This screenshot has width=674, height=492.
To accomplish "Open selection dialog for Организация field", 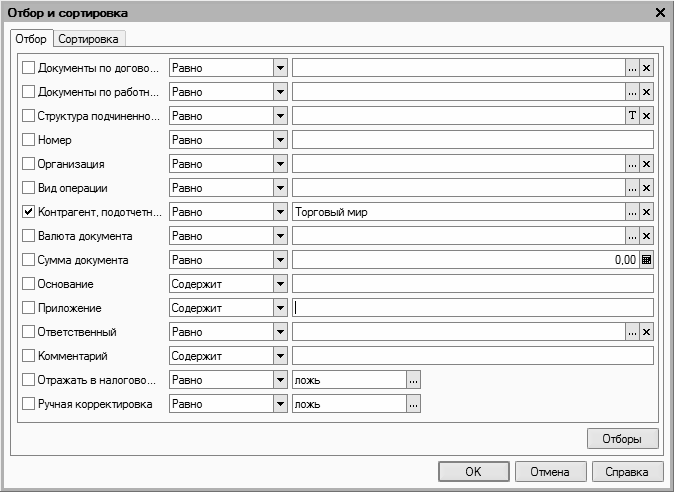I will pyautogui.click(x=632, y=164).
